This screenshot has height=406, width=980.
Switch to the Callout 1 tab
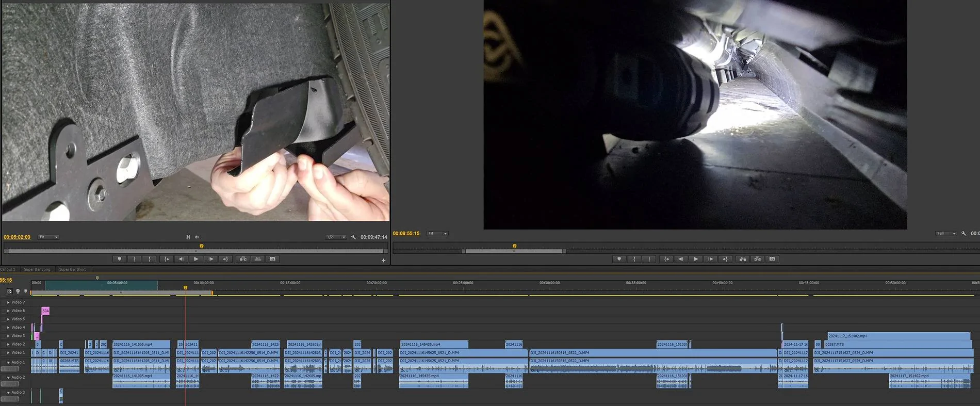point(8,269)
